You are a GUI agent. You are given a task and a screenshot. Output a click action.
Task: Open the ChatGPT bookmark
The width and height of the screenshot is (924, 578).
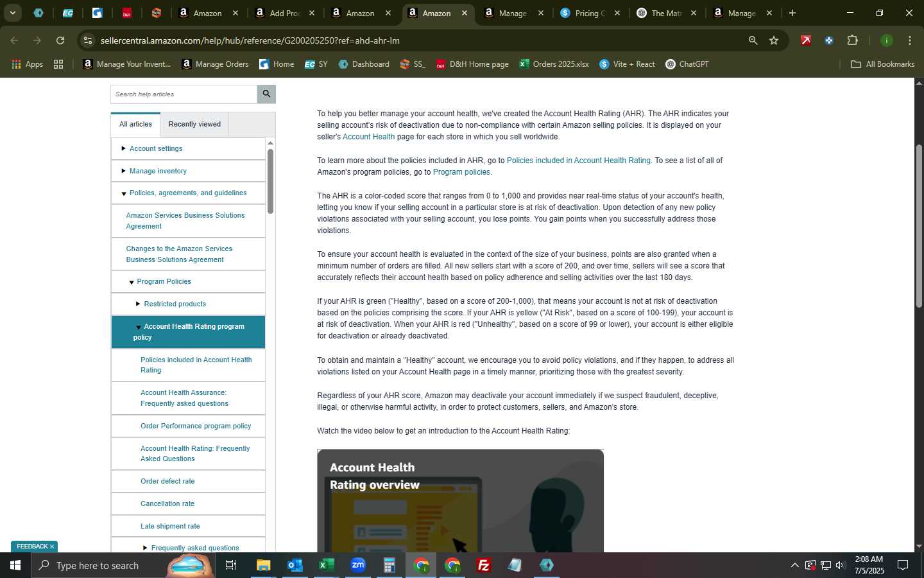[687, 64]
